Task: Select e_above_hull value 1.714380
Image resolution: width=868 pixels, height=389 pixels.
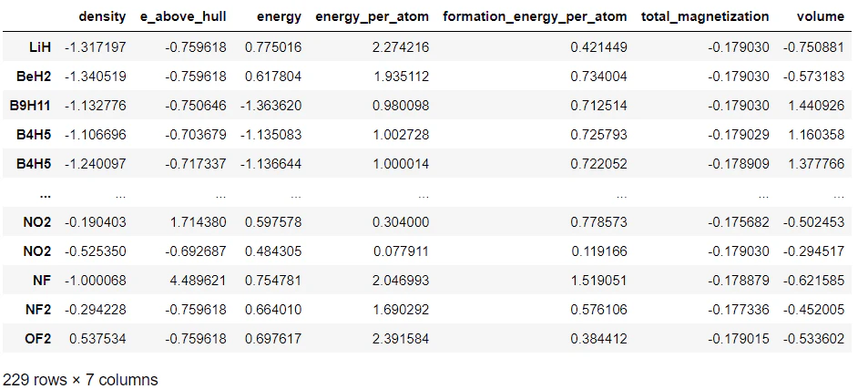Action: (198, 222)
